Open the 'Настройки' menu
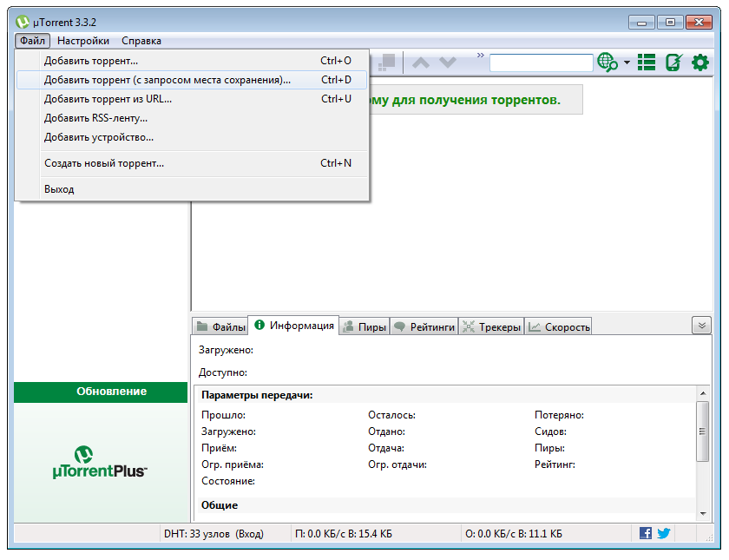This screenshot has height=560, width=729. (83, 41)
